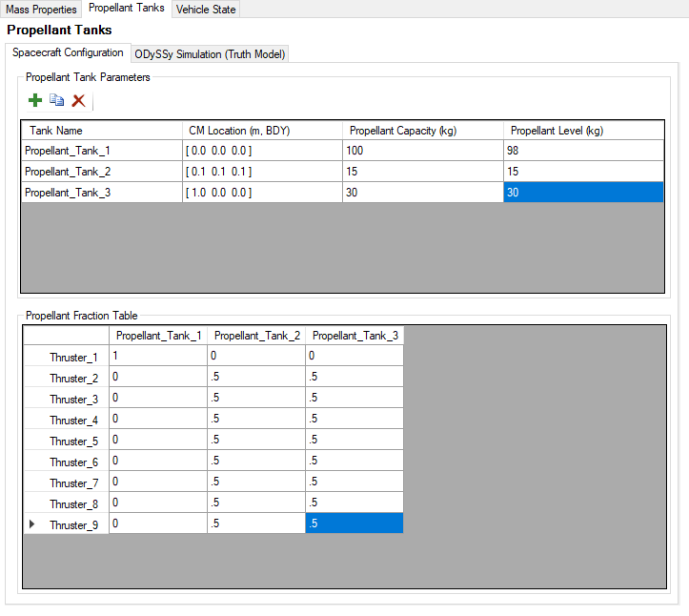Open the Vehicle State tab
Image resolution: width=689 pixels, height=616 pixels.
(x=205, y=9)
